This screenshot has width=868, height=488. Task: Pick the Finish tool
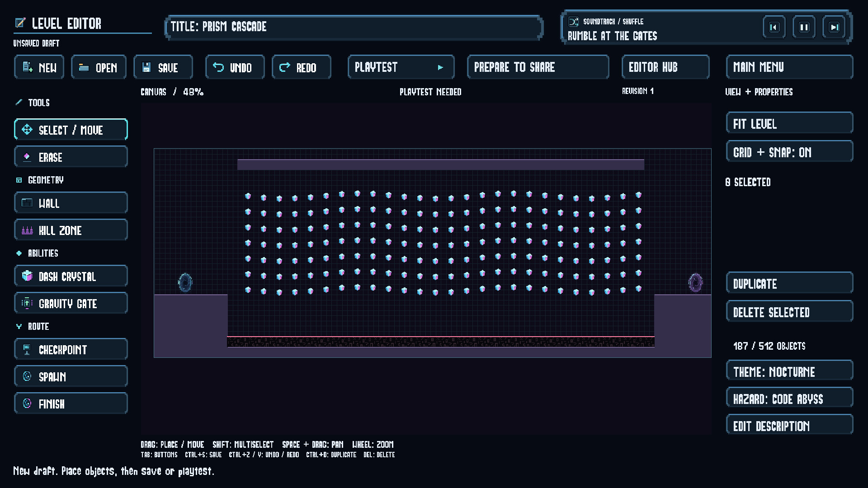coord(71,404)
